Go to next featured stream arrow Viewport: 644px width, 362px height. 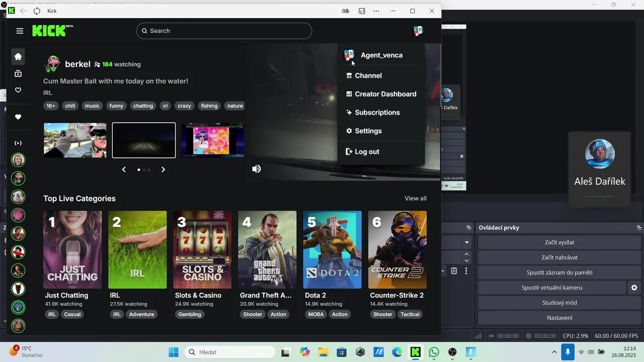click(163, 169)
